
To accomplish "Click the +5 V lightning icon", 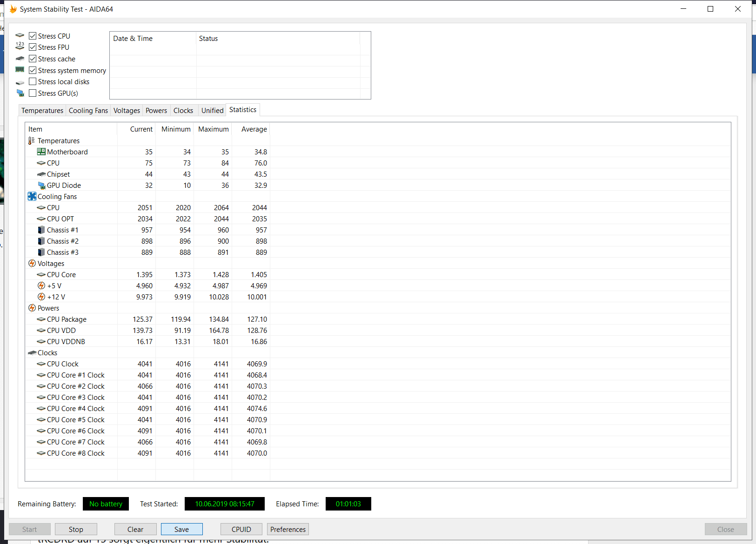I will [41, 285].
